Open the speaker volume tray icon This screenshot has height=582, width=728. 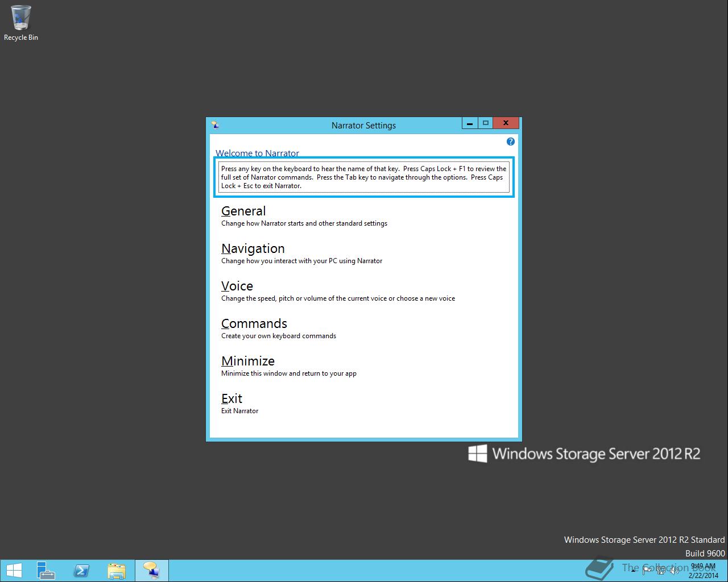[673, 571]
